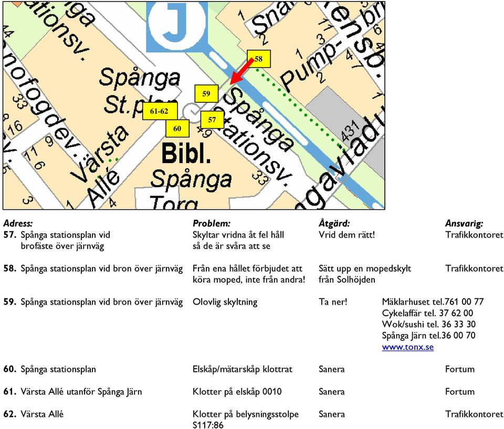This screenshot has height=429, width=504.
Task: Click 'Klotter på belysningsstolpe' text
Action: [246, 414]
